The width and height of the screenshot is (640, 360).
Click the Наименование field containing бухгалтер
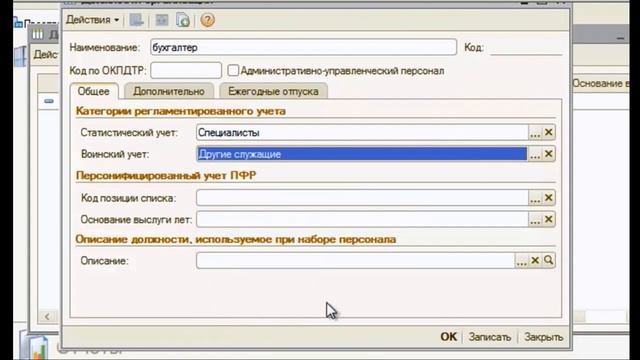(x=303, y=47)
